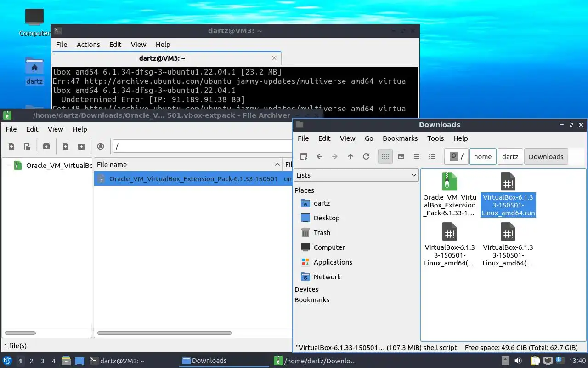Open the application menu on the taskbar

(x=7, y=361)
